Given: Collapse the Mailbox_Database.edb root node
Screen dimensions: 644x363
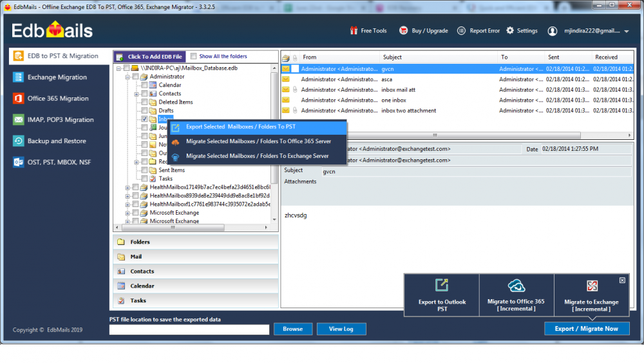Looking at the screenshot, I should [118, 68].
